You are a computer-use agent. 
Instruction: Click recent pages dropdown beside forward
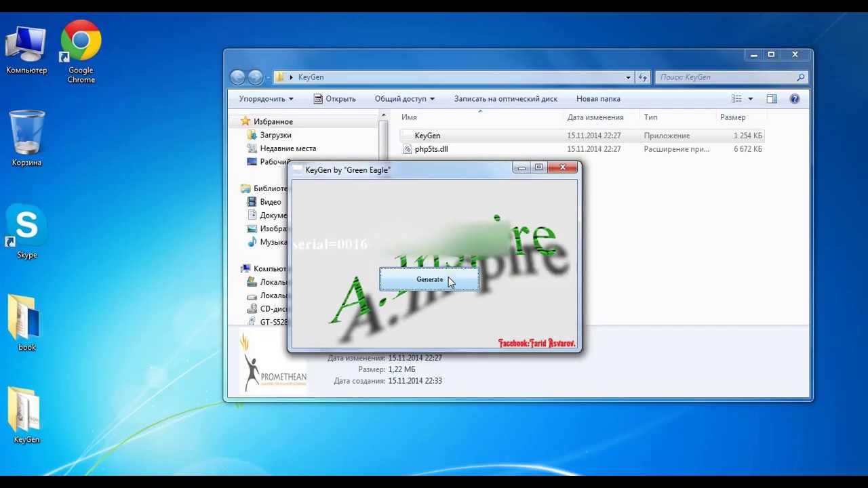[268, 77]
